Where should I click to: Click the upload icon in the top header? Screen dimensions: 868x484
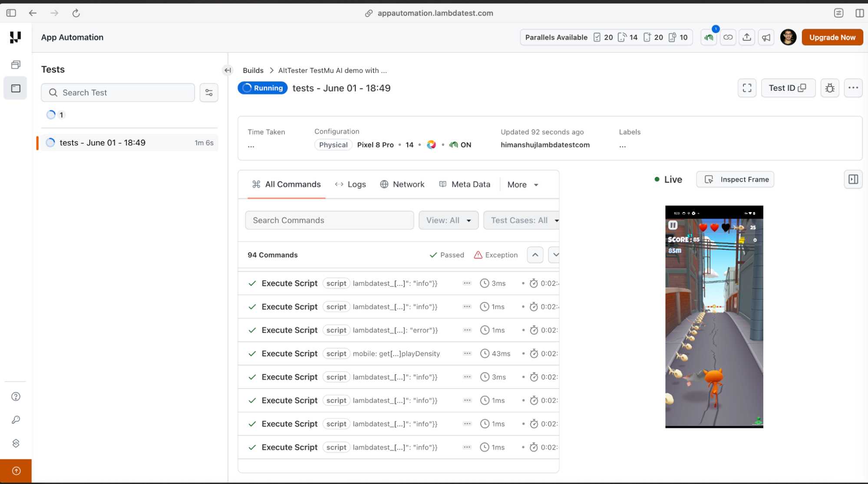click(747, 37)
